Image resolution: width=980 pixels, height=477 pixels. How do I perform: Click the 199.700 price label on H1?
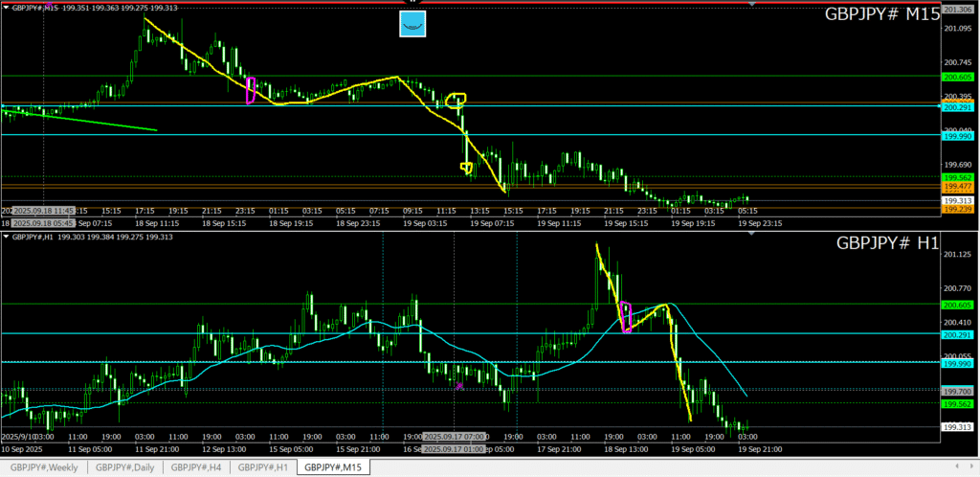coord(957,391)
